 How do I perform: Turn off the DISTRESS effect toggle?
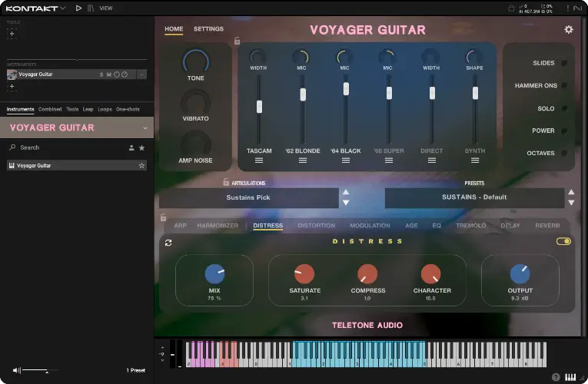pos(563,241)
